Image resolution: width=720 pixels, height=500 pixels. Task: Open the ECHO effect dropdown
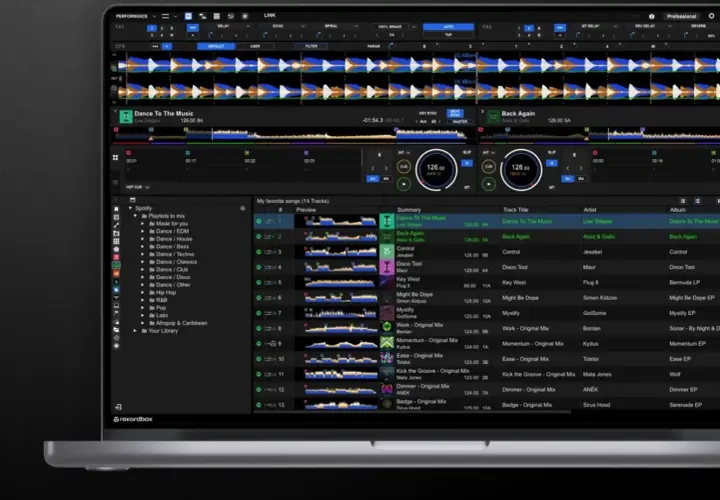[x=303, y=27]
